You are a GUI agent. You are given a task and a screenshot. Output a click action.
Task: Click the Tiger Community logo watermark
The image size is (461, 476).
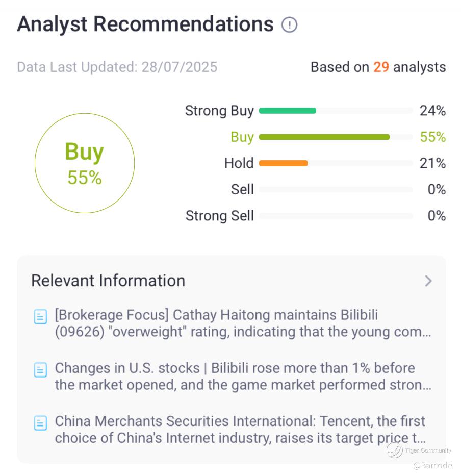[x=394, y=449]
